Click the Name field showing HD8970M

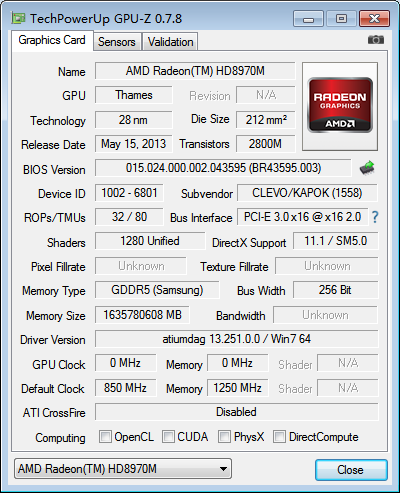[195, 71]
